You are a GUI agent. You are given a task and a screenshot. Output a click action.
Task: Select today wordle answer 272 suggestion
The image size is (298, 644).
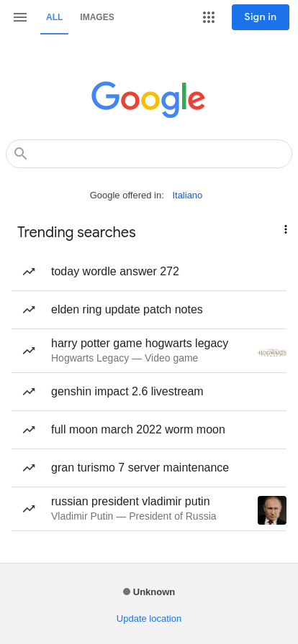[x=149, y=272]
